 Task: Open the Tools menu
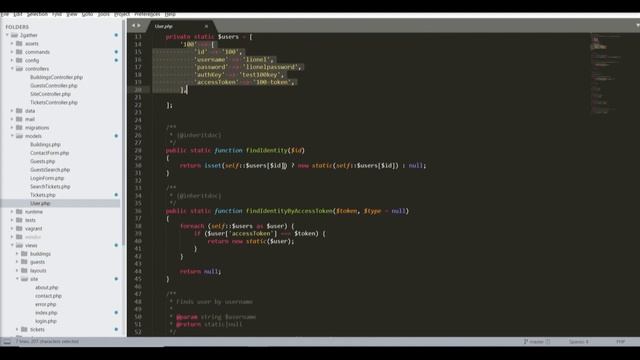coord(104,14)
